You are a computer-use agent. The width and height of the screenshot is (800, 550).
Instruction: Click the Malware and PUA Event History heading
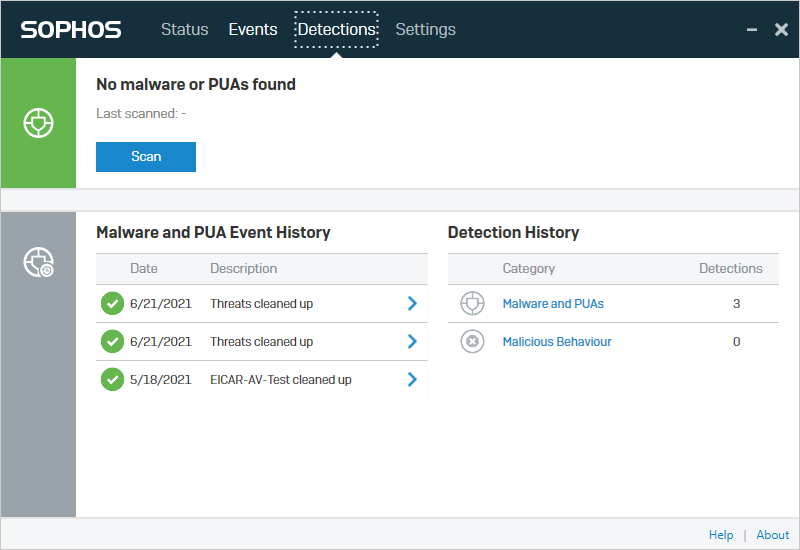point(213,232)
